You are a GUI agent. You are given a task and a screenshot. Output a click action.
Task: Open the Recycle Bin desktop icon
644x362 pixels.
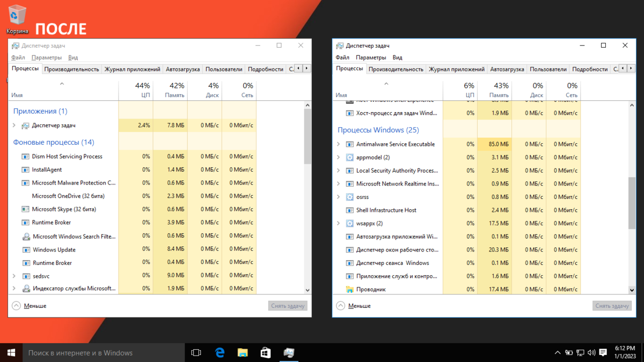pyautogui.click(x=17, y=18)
